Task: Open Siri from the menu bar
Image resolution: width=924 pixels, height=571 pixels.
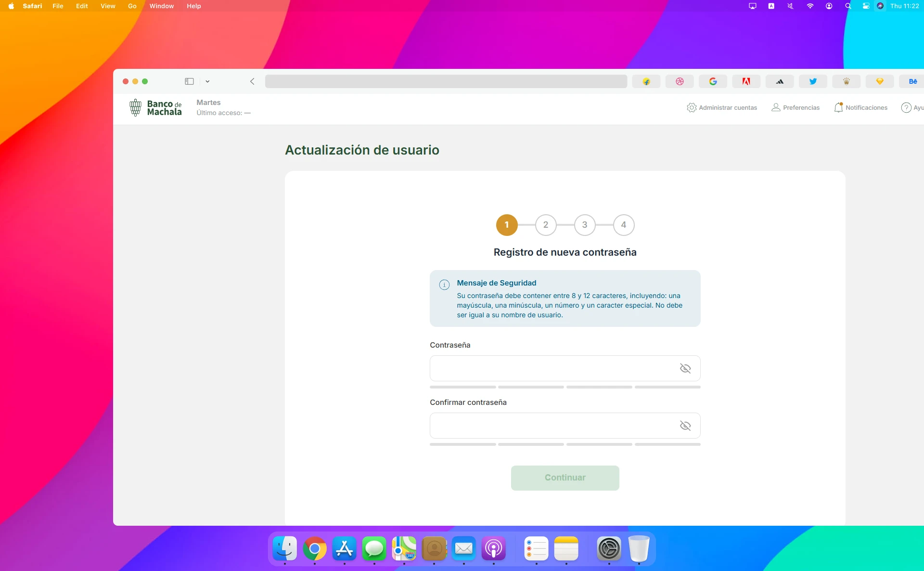Action: [880, 6]
